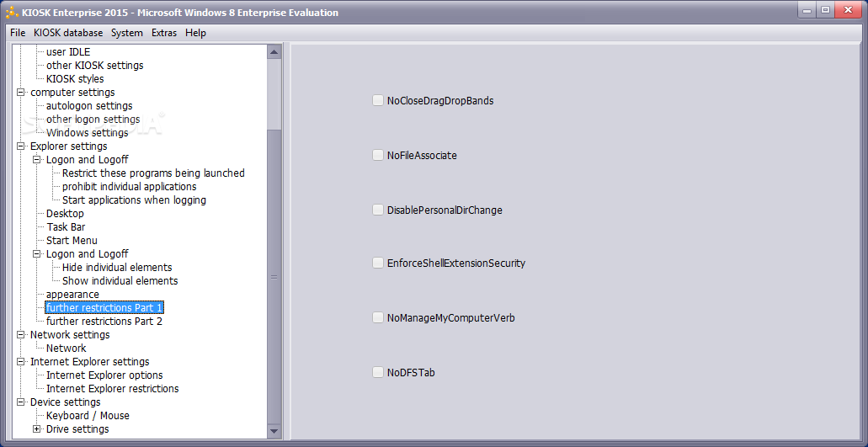Open prohibit individual applications
The width and height of the screenshot is (868, 447).
tap(129, 186)
